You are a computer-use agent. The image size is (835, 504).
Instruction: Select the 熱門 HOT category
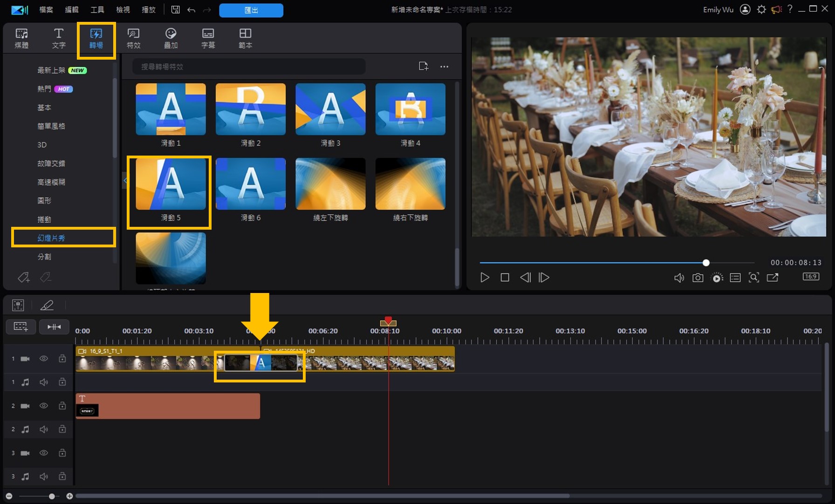(x=55, y=89)
